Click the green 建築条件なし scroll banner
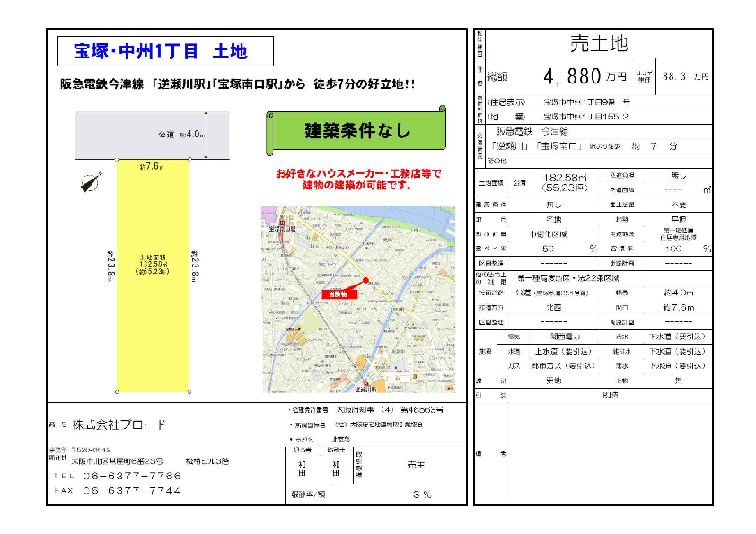756x534 pixels. tap(356, 132)
